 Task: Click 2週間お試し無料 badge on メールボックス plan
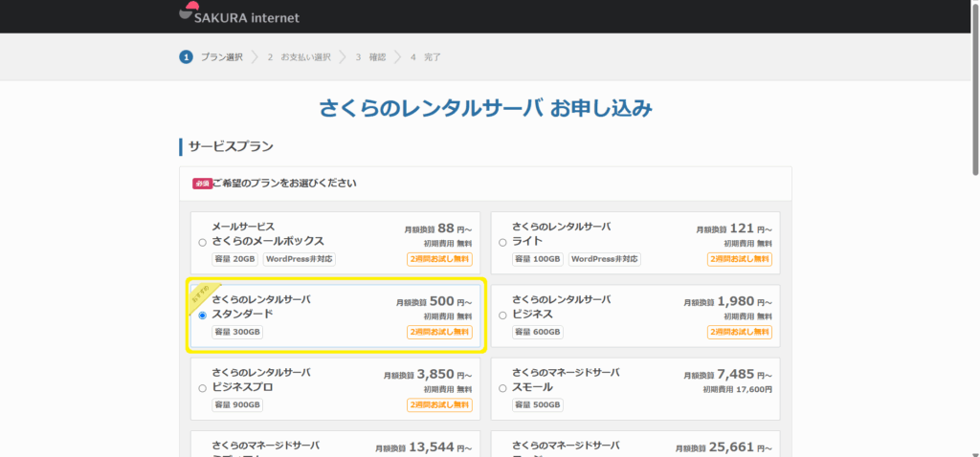coord(439,259)
